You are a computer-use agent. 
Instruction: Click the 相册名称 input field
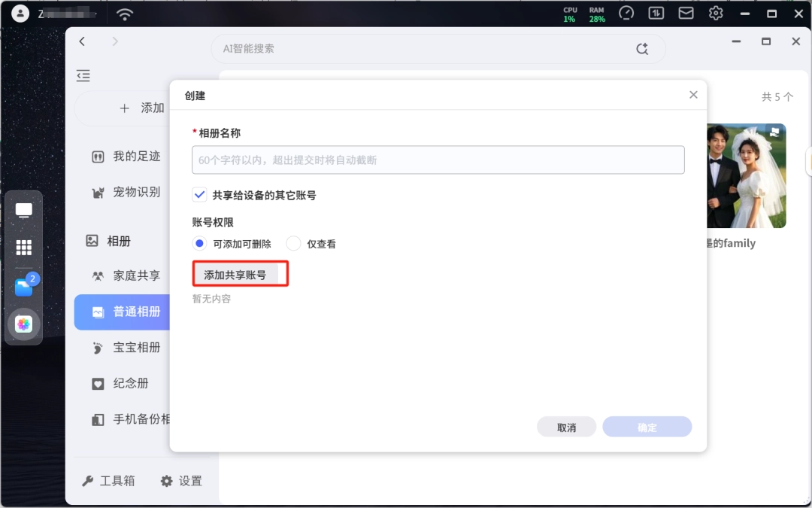[x=438, y=160]
